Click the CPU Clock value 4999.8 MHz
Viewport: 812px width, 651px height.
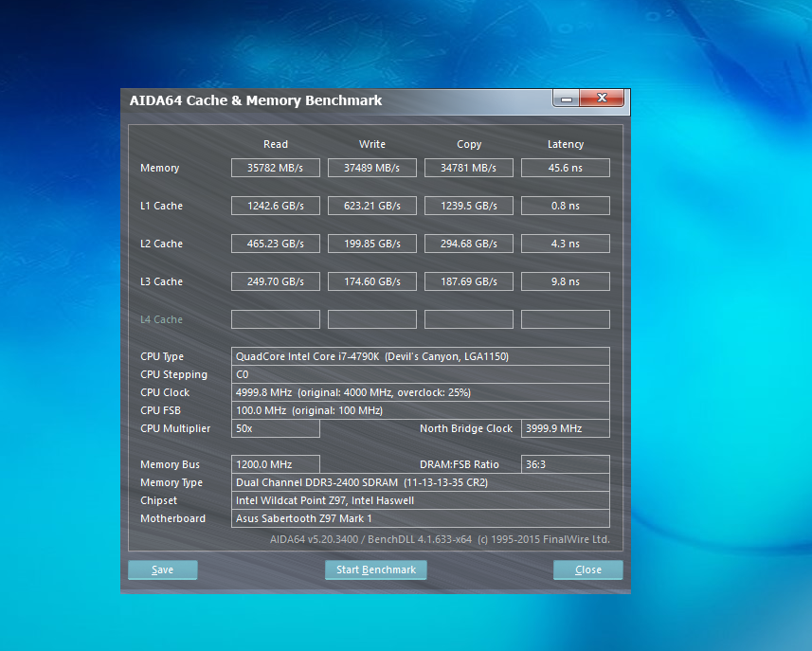421,392
